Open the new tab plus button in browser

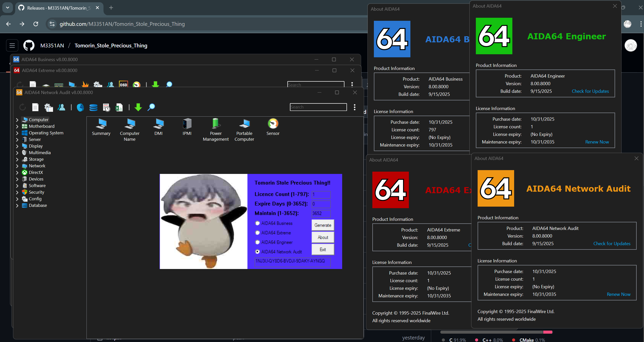(111, 8)
